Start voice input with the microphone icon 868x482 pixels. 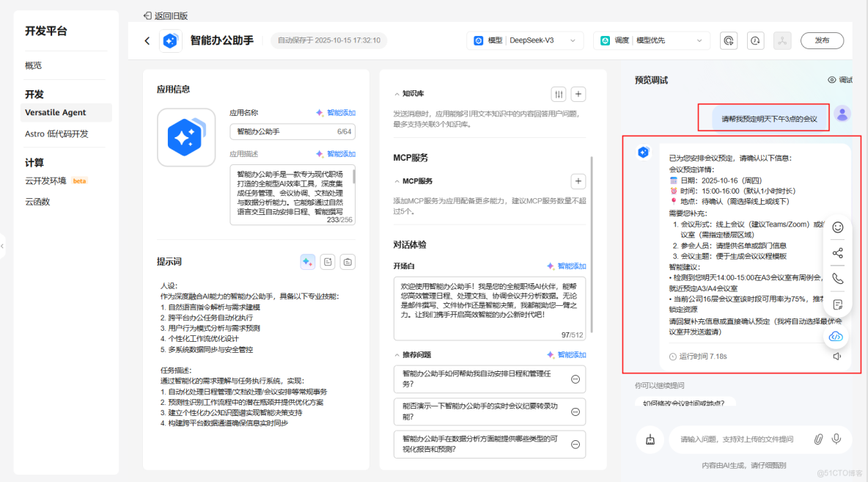click(x=836, y=439)
